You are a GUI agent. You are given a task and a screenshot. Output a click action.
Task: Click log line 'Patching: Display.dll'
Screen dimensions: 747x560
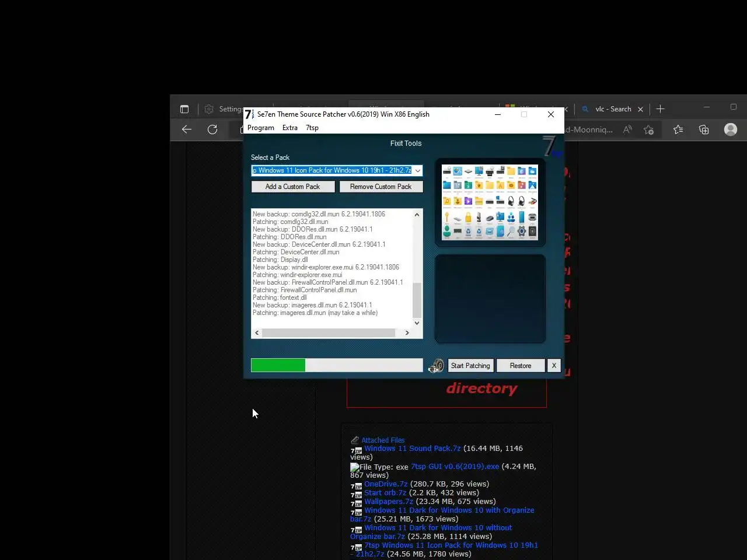pyautogui.click(x=280, y=260)
